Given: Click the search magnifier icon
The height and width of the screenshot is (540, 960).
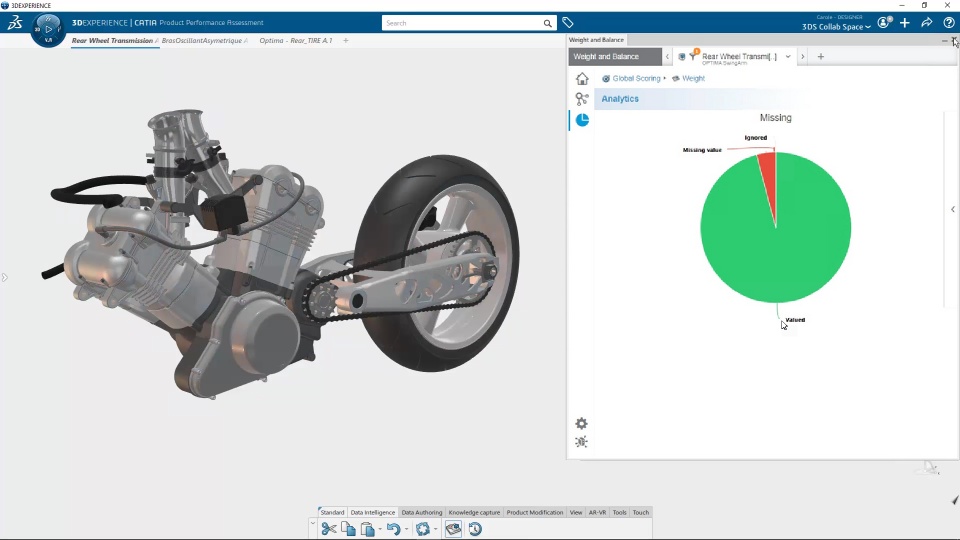Looking at the screenshot, I should point(547,23).
